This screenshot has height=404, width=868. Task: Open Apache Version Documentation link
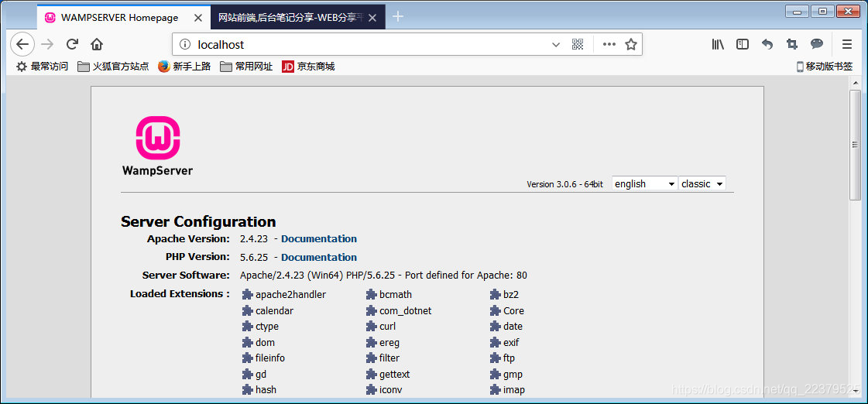pos(319,239)
